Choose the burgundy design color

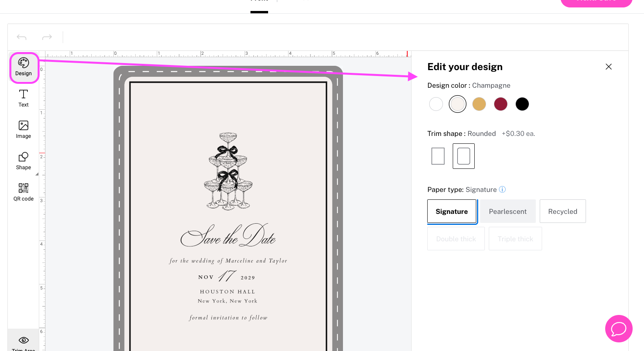coord(501,104)
